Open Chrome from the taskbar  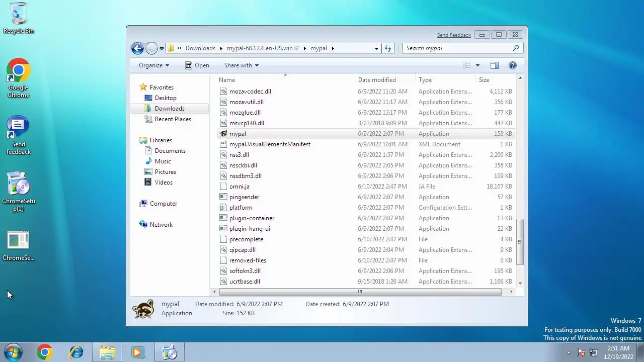tap(44, 352)
